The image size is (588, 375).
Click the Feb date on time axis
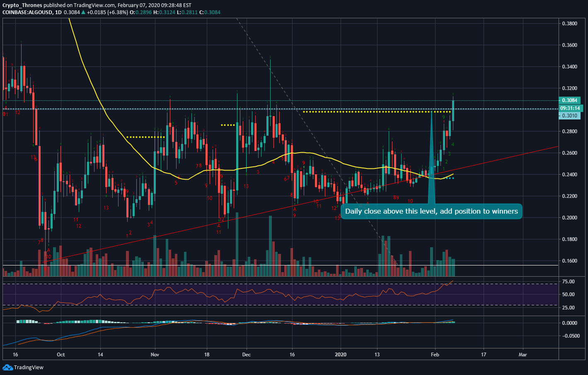coord(435,355)
